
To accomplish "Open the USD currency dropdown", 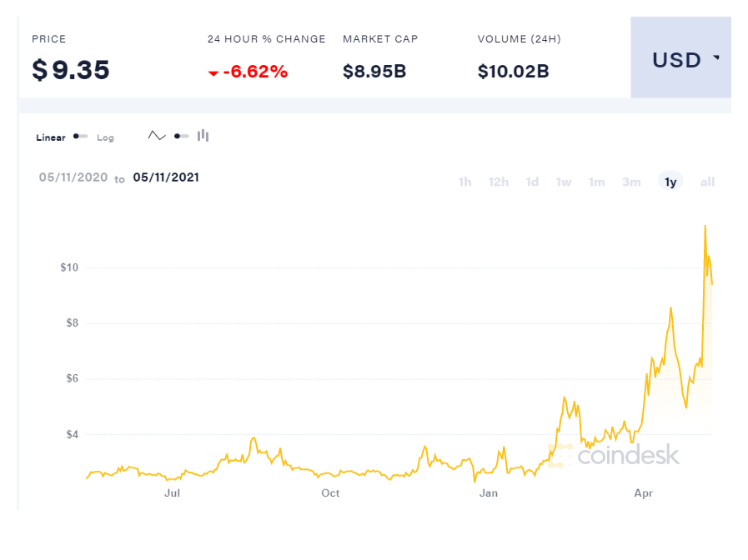I will coord(680,57).
